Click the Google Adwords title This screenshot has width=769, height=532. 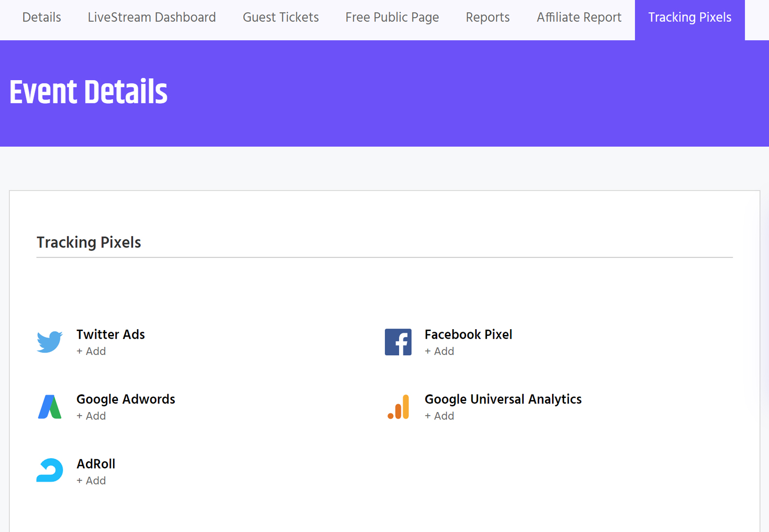(126, 399)
